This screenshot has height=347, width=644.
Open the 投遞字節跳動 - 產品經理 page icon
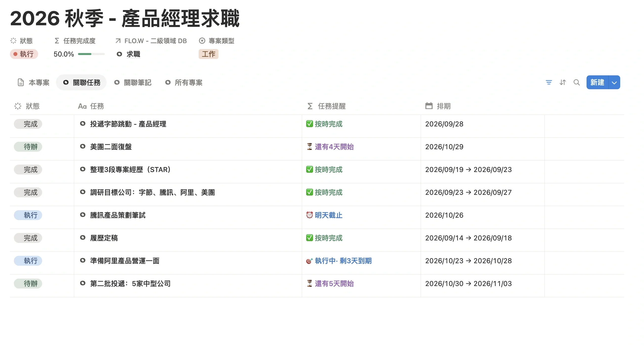coord(83,124)
